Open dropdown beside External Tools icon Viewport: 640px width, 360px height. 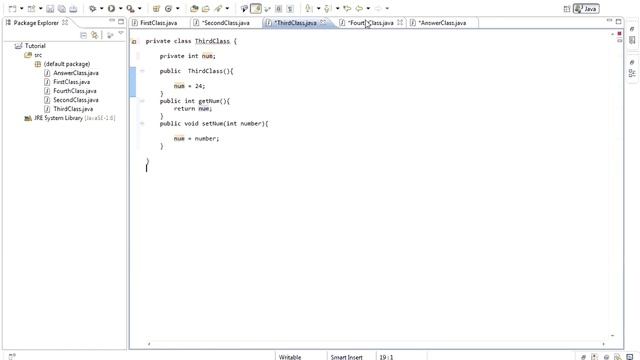tap(140, 9)
